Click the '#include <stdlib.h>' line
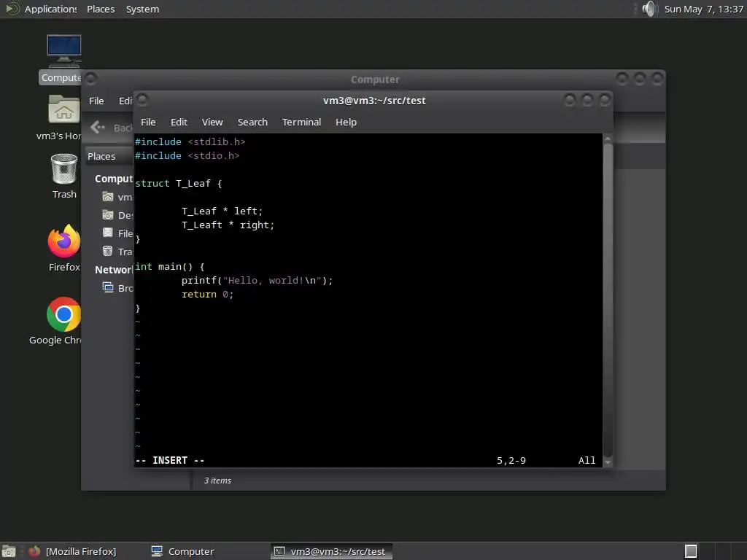Screen dimensions: 747x560 [x=190, y=142]
